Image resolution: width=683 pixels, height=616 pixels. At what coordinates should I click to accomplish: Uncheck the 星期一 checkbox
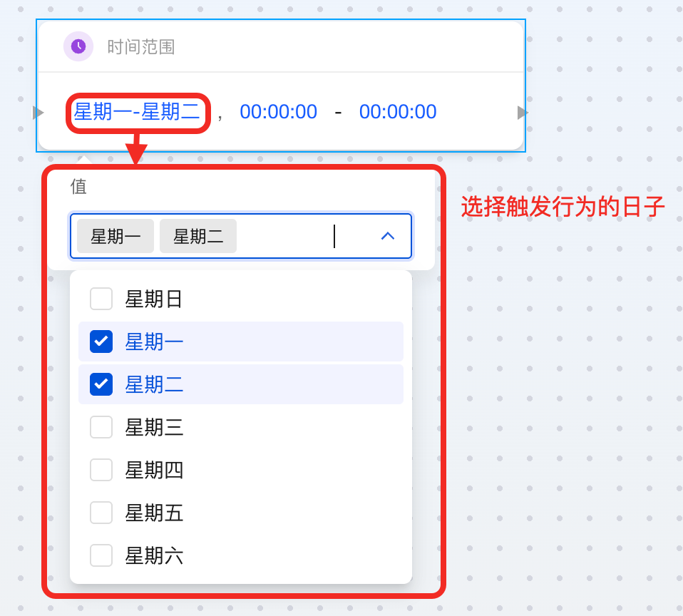click(x=101, y=342)
